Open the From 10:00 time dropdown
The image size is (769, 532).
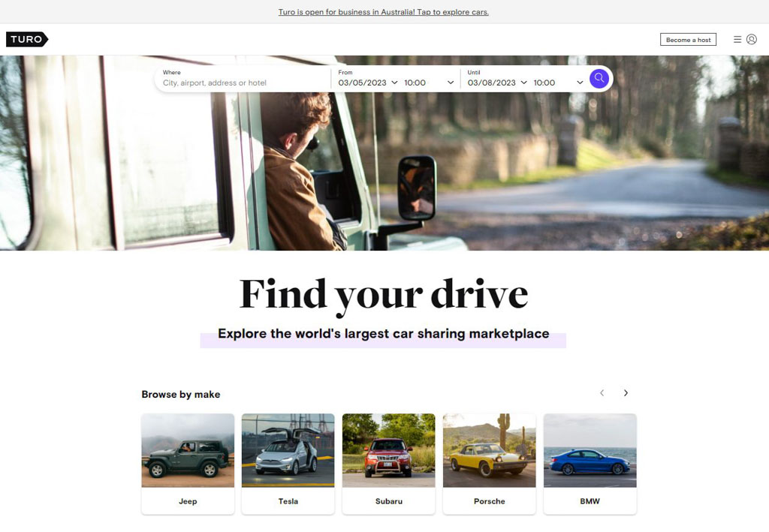click(424, 83)
